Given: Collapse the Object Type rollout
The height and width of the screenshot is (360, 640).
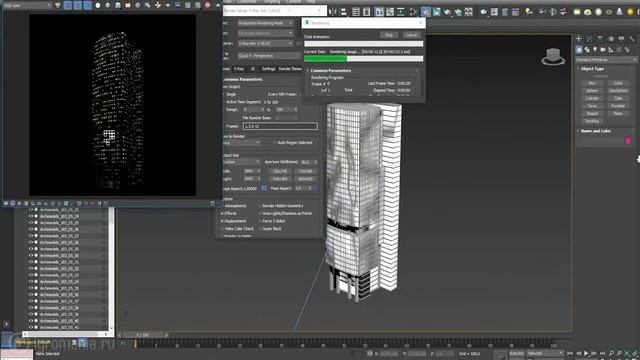Looking at the screenshot, I should 592,69.
